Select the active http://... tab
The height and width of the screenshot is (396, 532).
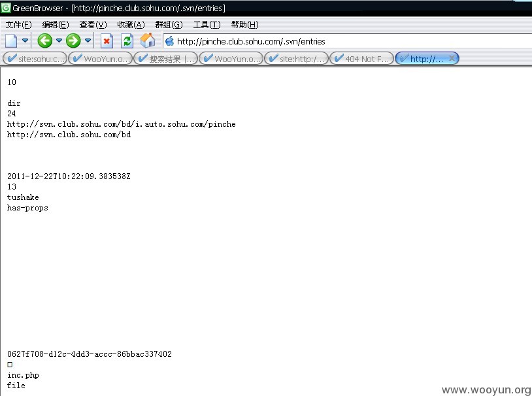pos(427,59)
